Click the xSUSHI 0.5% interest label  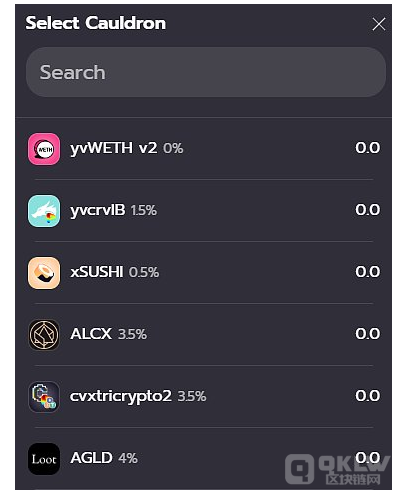click(x=144, y=272)
